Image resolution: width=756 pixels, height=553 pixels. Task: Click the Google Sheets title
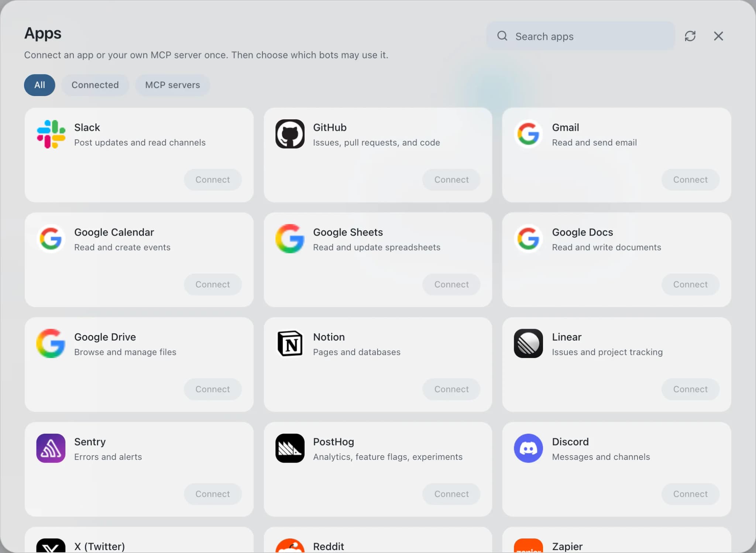pos(348,232)
